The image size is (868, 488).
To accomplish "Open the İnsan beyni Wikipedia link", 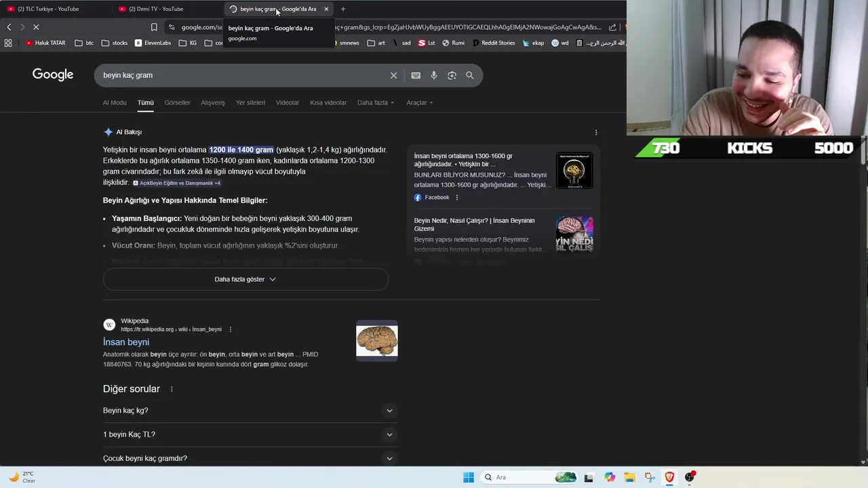I will (126, 342).
